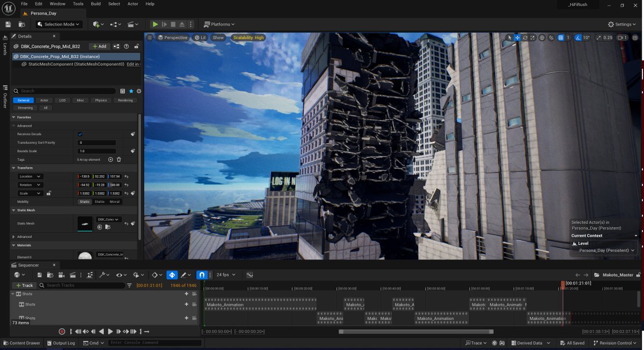Open the Selection Mode dropdown

click(58, 24)
